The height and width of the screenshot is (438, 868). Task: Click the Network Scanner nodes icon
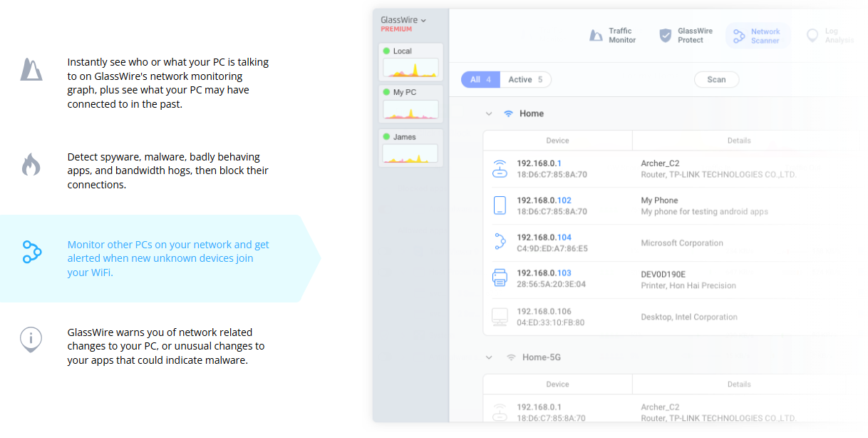coord(739,36)
